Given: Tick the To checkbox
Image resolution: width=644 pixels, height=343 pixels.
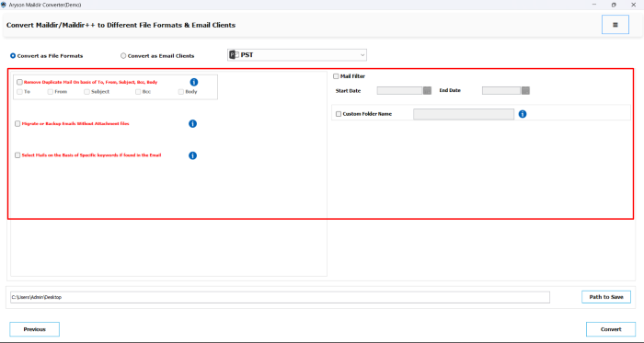Looking at the screenshot, I should point(19,92).
